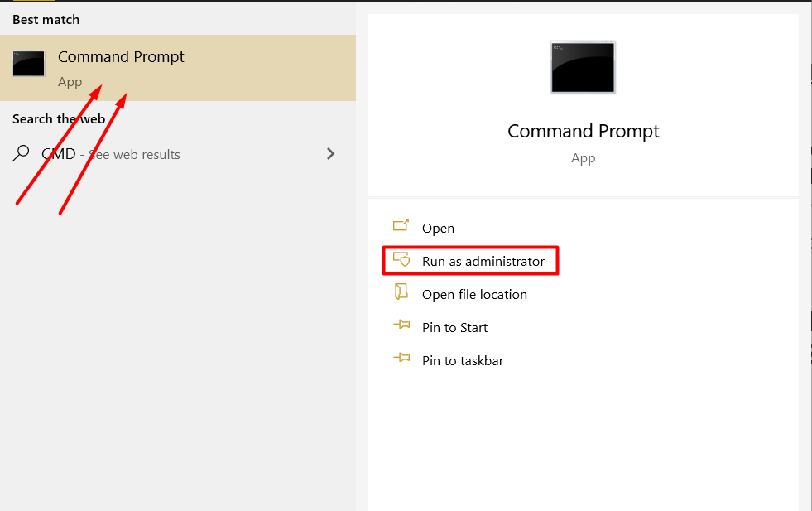Click the App label in the preview pane
Image resolution: width=812 pixels, height=511 pixels.
point(583,158)
